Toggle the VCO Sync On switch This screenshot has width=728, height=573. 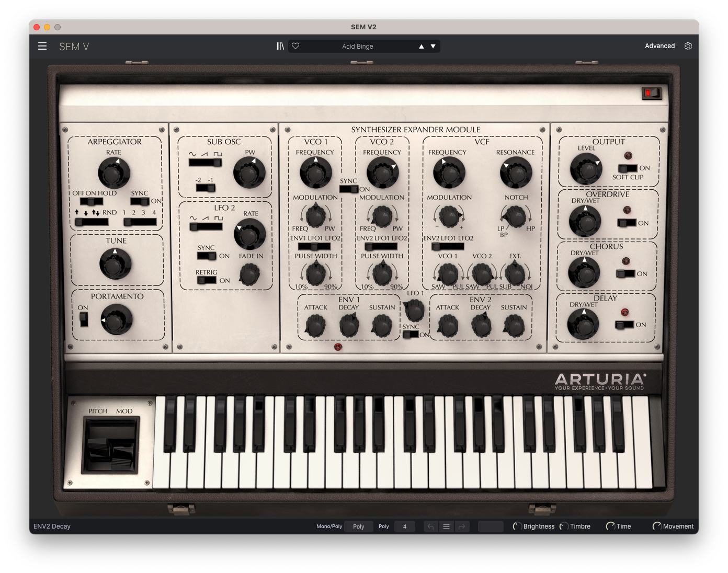[x=348, y=189]
